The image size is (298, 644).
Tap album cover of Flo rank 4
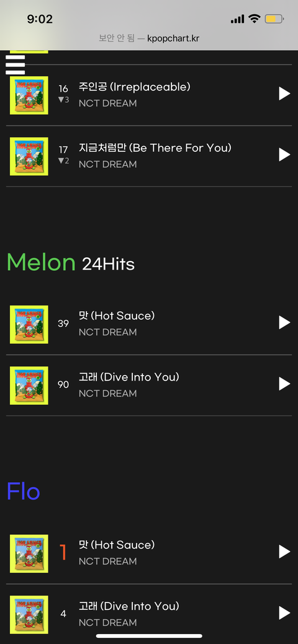pyautogui.click(x=29, y=615)
